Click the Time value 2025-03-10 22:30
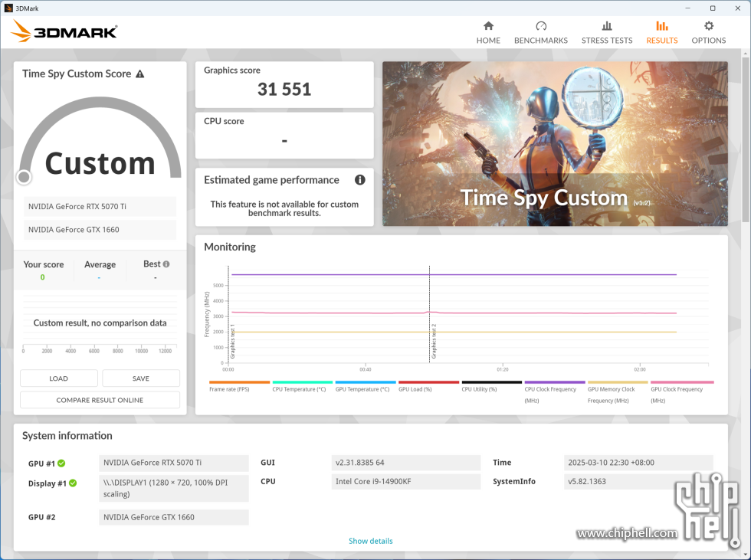 coord(638,463)
